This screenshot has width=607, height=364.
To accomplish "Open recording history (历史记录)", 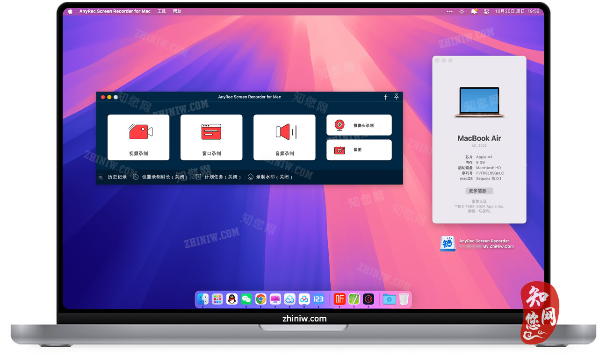I will pyautogui.click(x=113, y=177).
